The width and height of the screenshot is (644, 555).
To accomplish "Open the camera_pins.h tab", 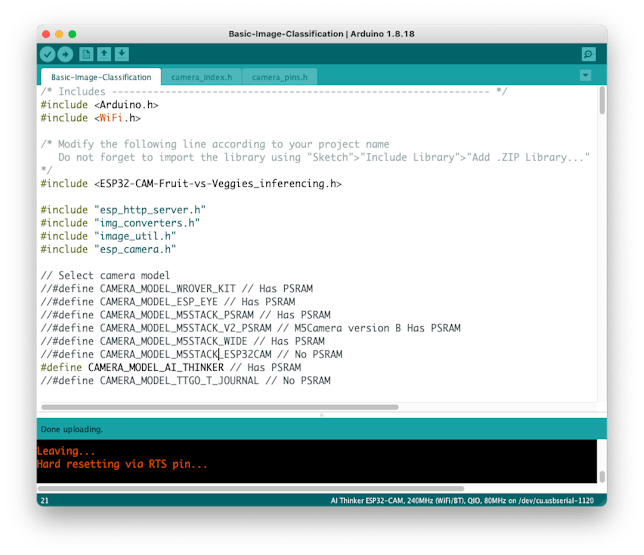I will [x=280, y=77].
